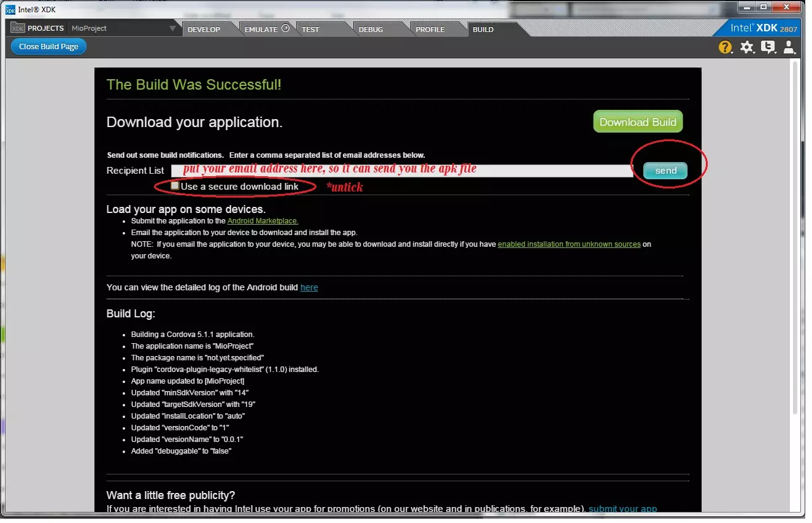
Task: Click the 'The package name is "not.yet.specified"' line
Action: click(x=197, y=358)
